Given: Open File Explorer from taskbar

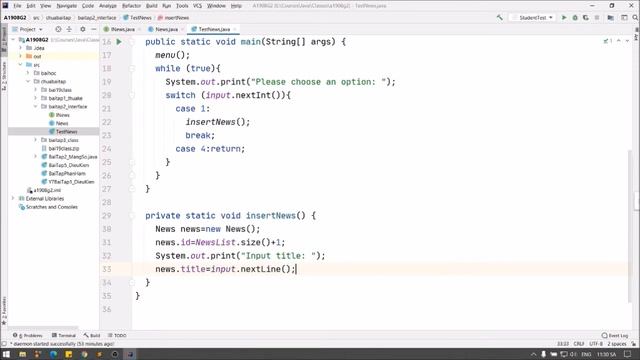Looking at the screenshot, I should click(22, 354).
